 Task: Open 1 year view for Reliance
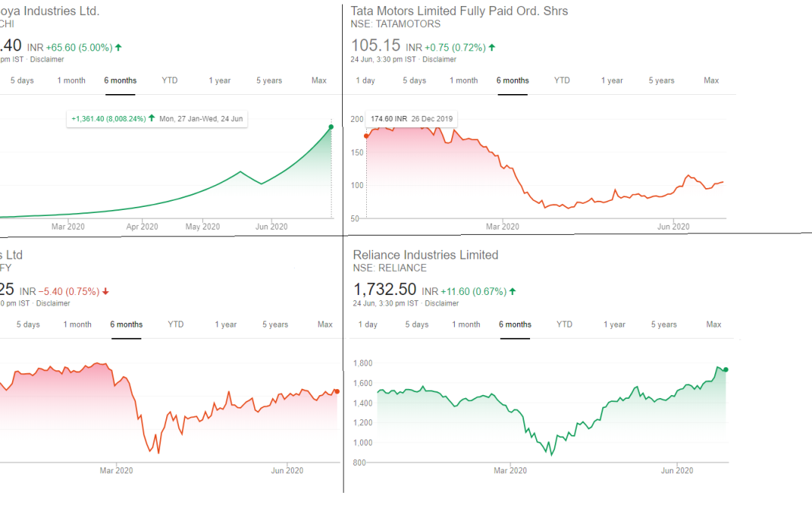pos(614,324)
